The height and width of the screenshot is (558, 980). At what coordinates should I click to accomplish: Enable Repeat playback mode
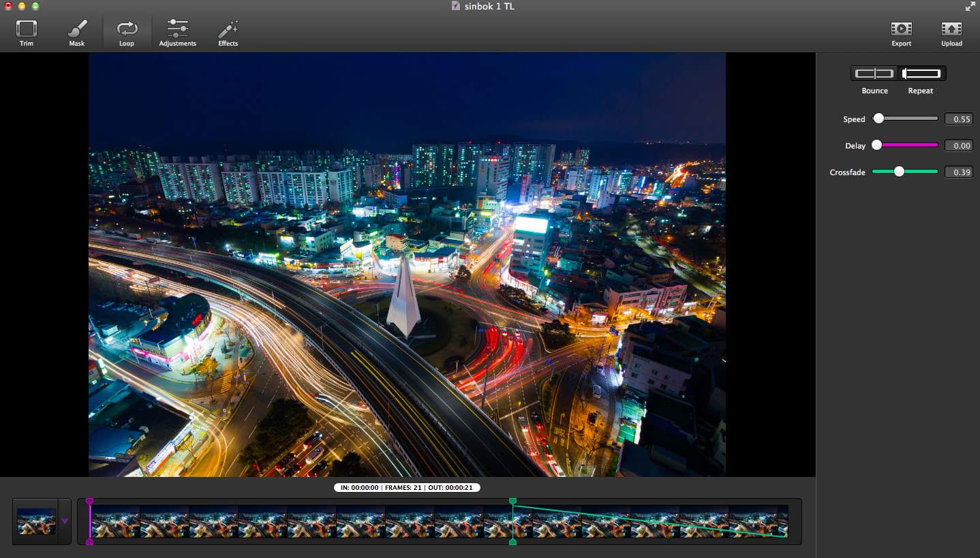(x=921, y=73)
